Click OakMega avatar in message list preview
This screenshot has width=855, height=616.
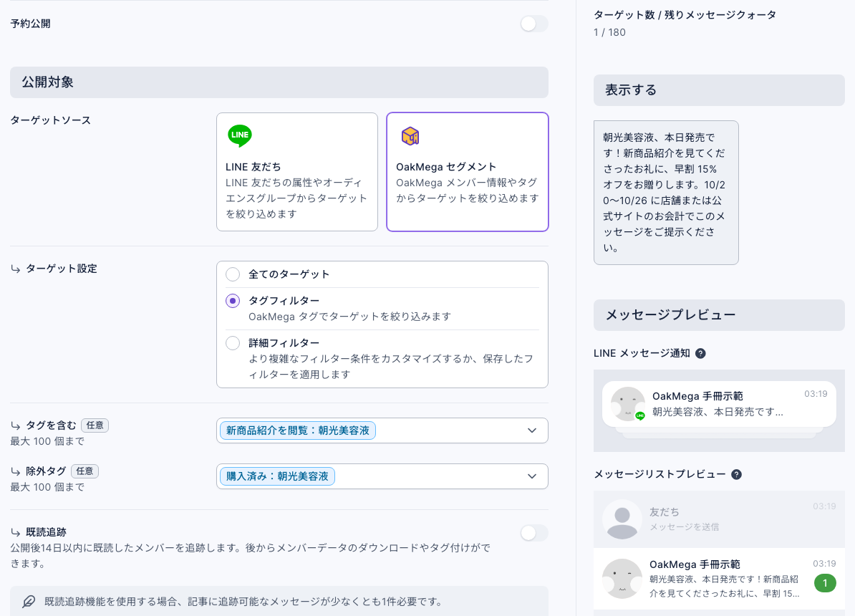622,578
